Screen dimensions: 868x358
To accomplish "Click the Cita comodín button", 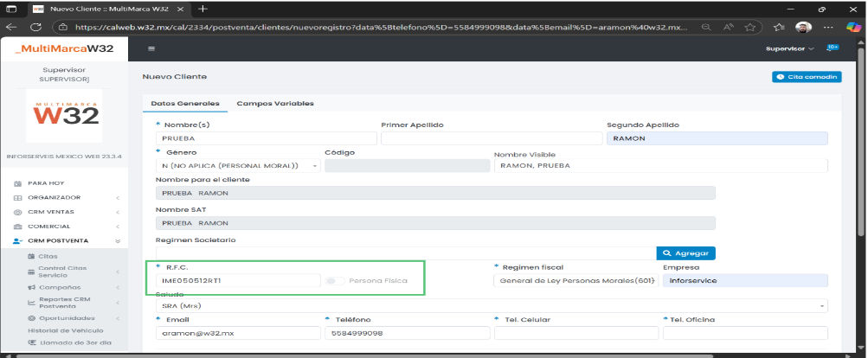I will pos(807,77).
